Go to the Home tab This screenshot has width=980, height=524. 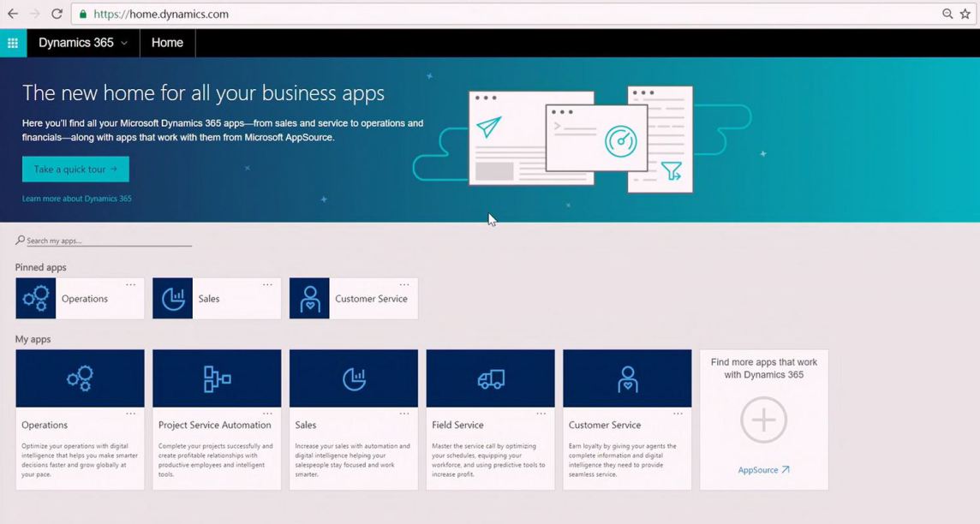click(168, 43)
